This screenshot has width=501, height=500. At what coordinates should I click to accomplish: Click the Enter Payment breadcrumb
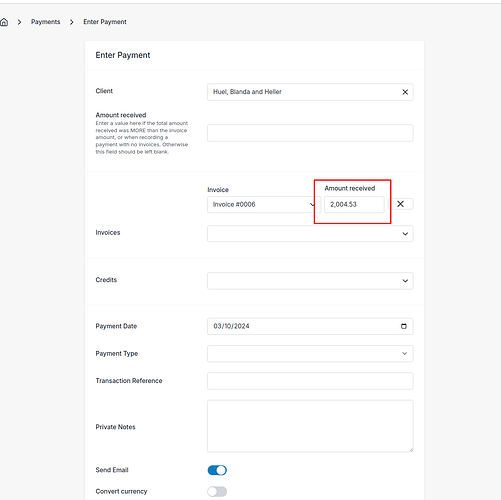coord(105,22)
